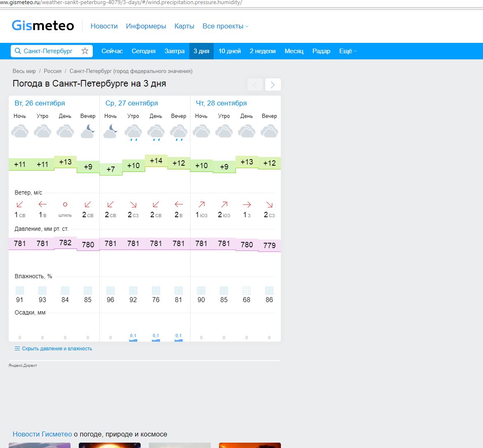Expand the Все проекты dropdown
Image resolution: width=483 pixels, height=448 pixels.
coord(222,26)
